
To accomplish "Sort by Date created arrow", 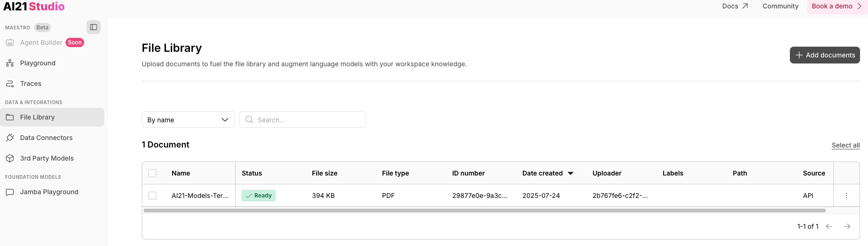I will (571, 173).
